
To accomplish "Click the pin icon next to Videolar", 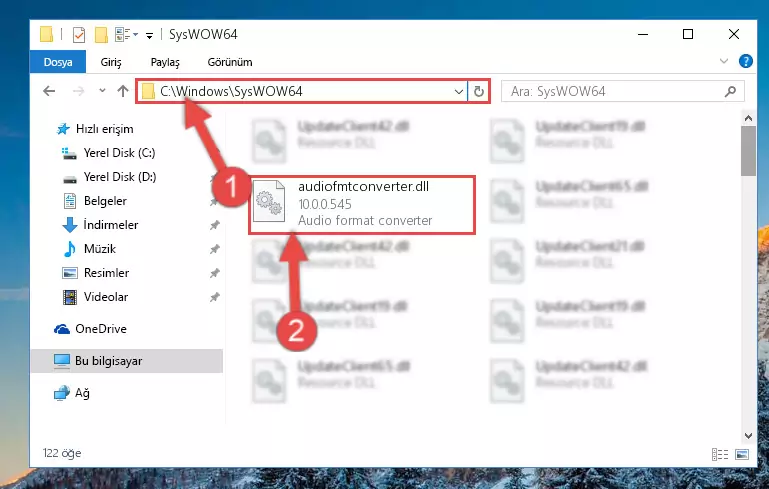I will pyautogui.click(x=214, y=297).
